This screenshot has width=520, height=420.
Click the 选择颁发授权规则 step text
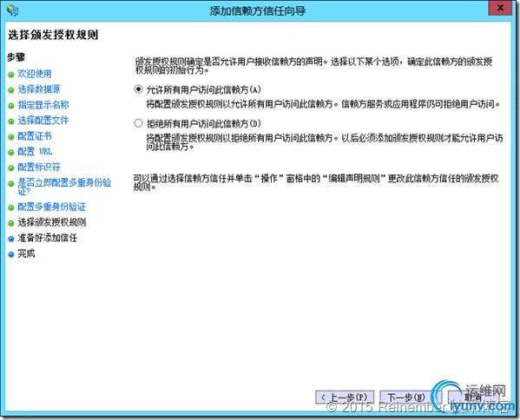pyautogui.click(x=52, y=222)
